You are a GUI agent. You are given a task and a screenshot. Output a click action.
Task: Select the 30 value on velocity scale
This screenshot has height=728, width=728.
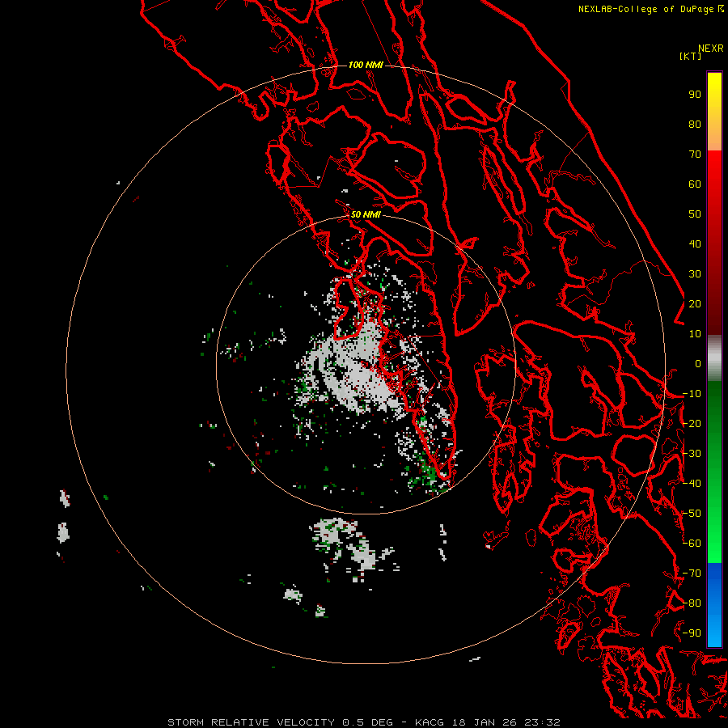click(695, 274)
